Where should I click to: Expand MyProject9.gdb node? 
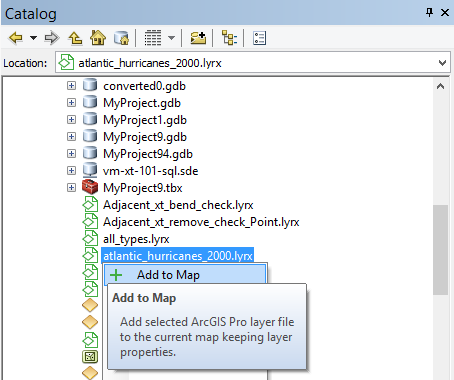coord(71,137)
